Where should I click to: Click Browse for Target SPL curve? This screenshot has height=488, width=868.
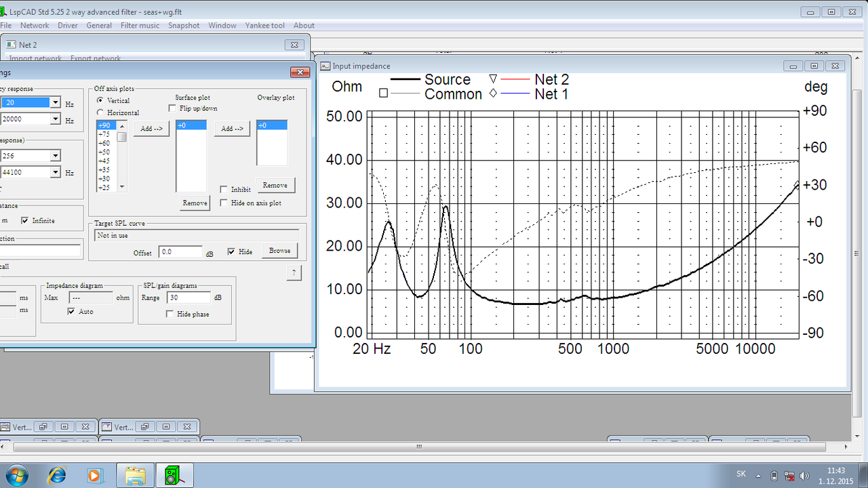(280, 251)
